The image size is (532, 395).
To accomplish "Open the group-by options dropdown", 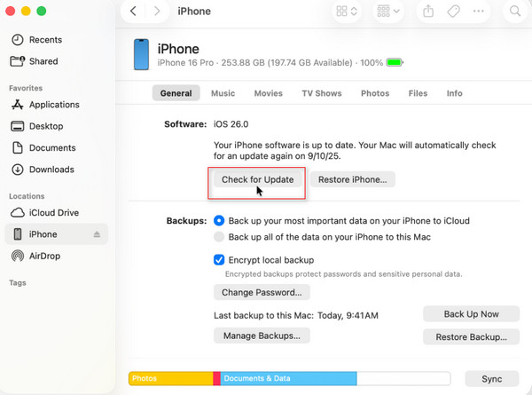I will (x=388, y=12).
